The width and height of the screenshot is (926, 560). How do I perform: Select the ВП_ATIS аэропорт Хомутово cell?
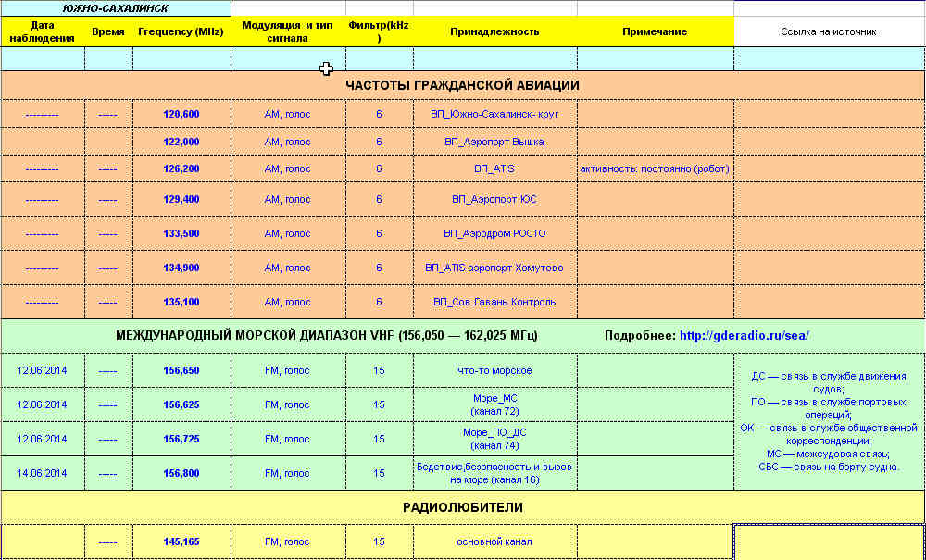click(x=494, y=268)
